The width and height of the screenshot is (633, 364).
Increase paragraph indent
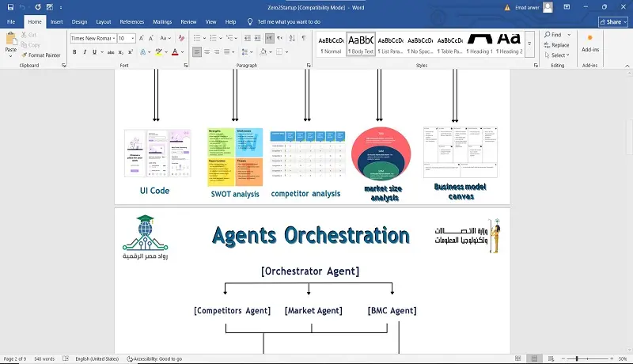coord(258,38)
